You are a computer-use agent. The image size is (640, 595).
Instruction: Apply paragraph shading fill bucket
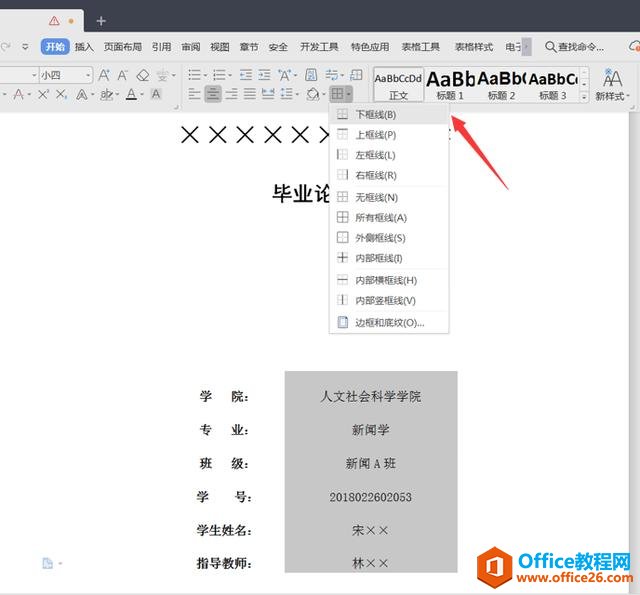pos(313,94)
